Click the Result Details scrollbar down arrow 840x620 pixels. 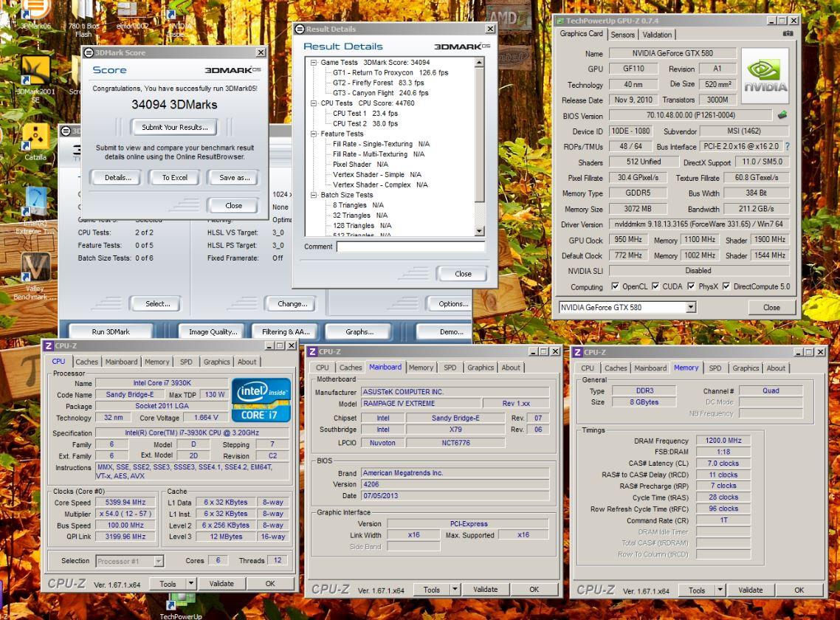pyautogui.click(x=480, y=231)
